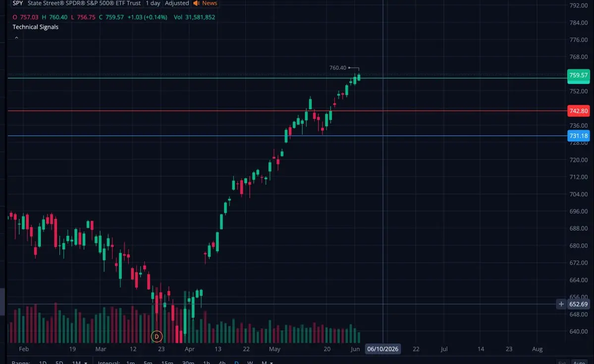Switch interval to 4h

pyautogui.click(x=222, y=362)
